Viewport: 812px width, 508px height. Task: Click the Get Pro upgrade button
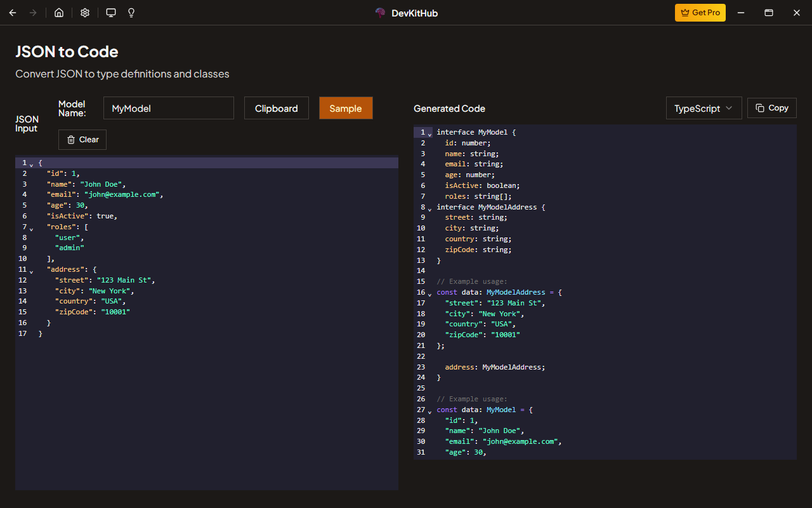700,13
